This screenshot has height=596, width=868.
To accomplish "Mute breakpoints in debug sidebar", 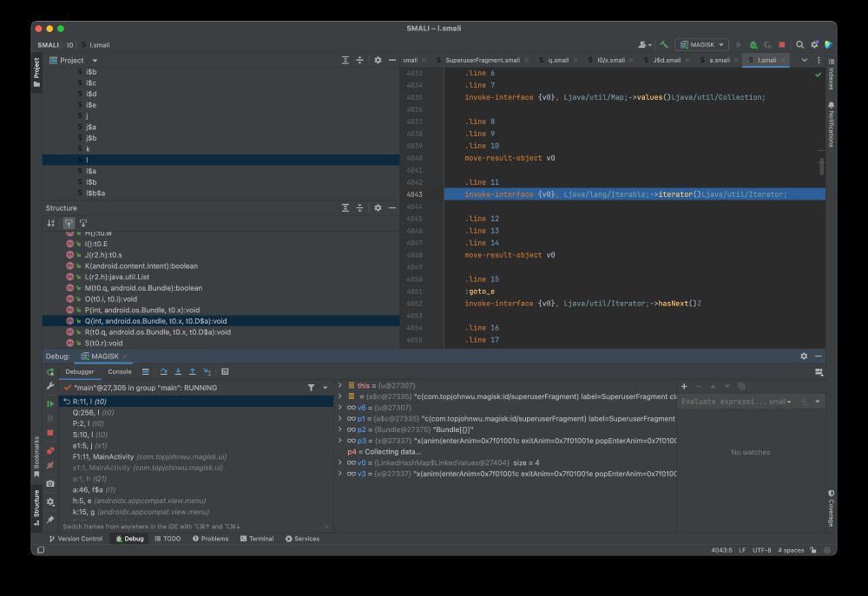I will pos(50,465).
